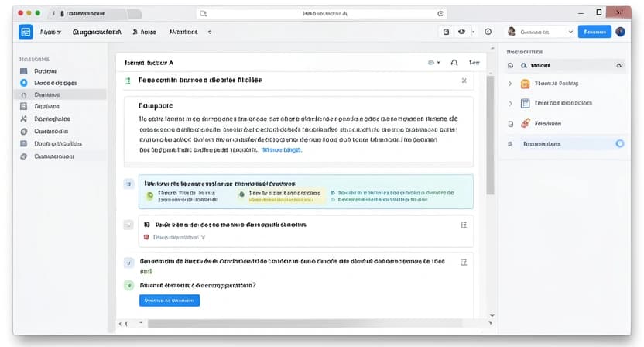Click the yellow-highlighted text in the teal card
The height and width of the screenshot is (347, 644).
(281, 200)
